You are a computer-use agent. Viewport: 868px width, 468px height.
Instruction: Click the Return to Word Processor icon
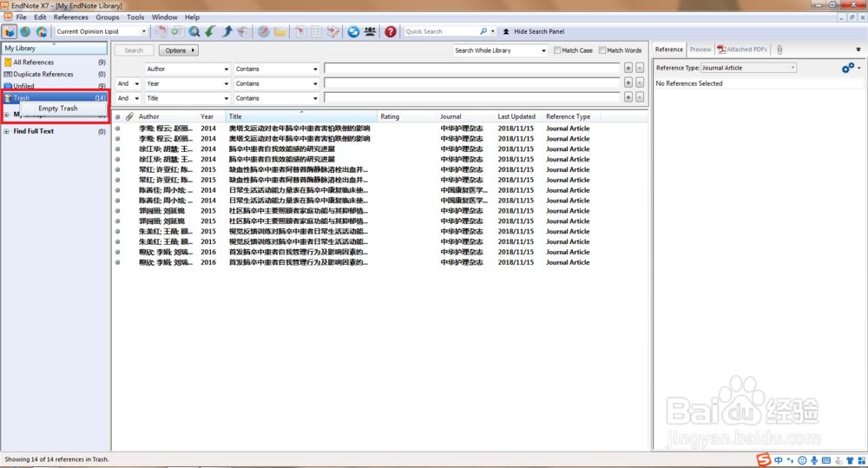tap(332, 31)
